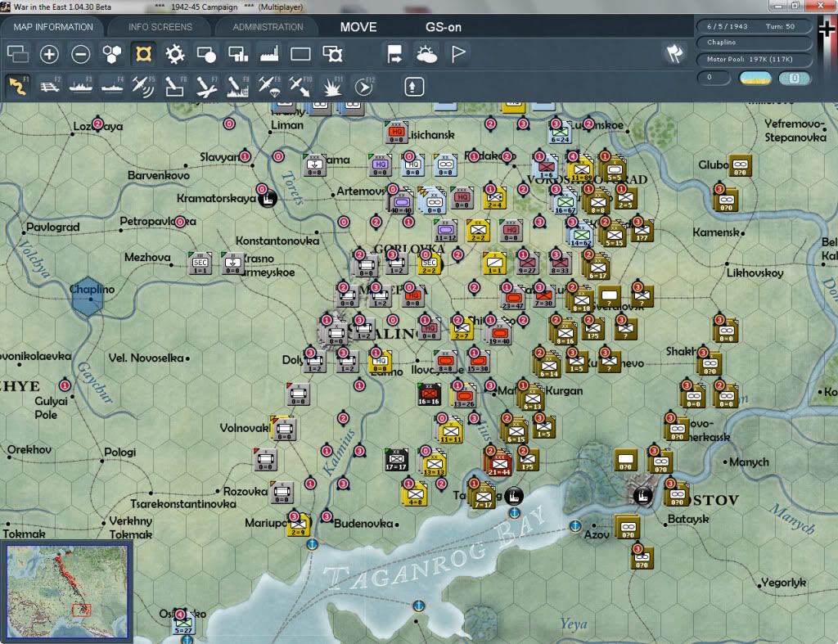Click the port anchor below Mariupol

[x=312, y=544]
